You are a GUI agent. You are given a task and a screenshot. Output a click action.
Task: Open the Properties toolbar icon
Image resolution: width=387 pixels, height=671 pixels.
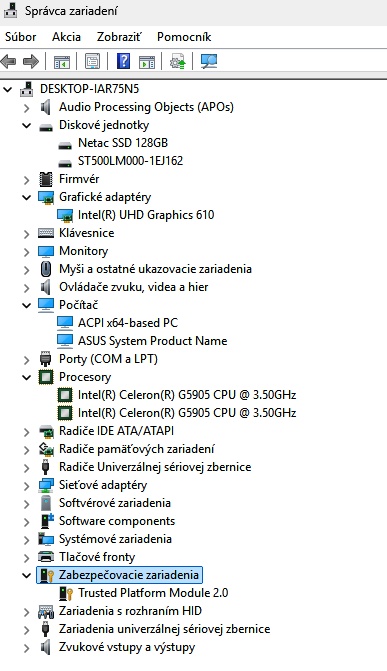click(x=92, y=62)
